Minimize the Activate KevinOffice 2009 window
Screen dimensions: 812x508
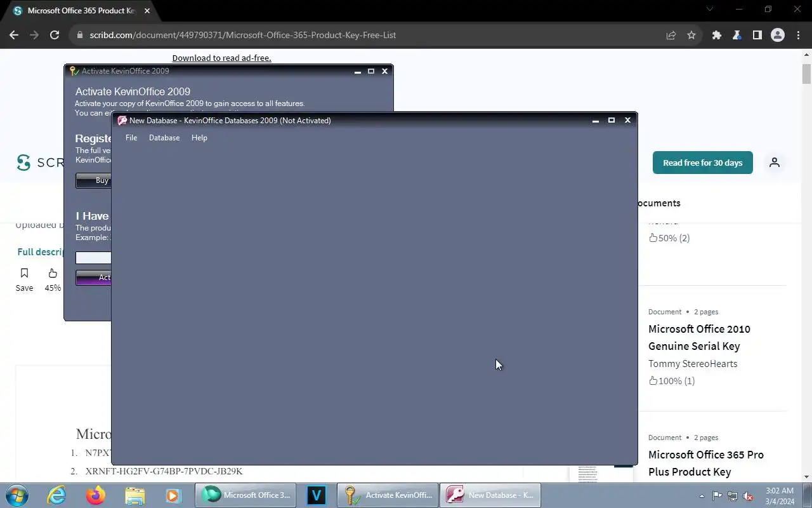(358, 71)
